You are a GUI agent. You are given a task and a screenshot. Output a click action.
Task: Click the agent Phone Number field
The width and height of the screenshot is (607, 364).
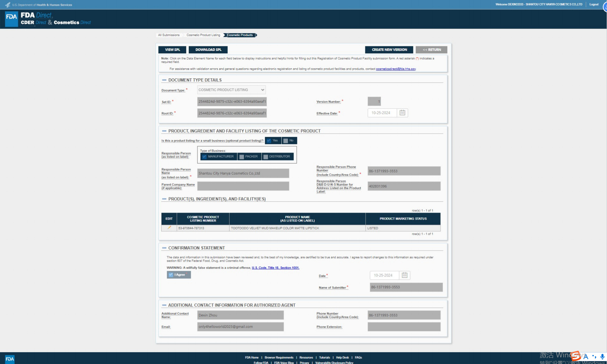click(404, 315)
